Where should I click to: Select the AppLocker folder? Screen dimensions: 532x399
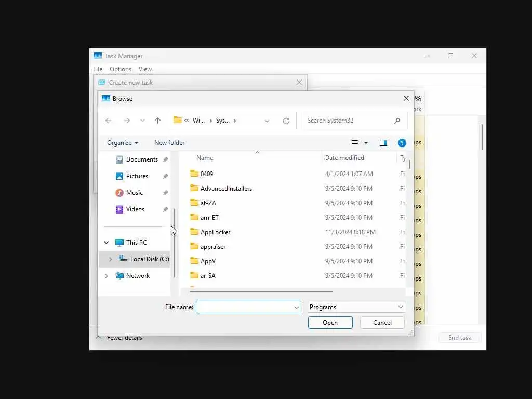click(215, 232)
